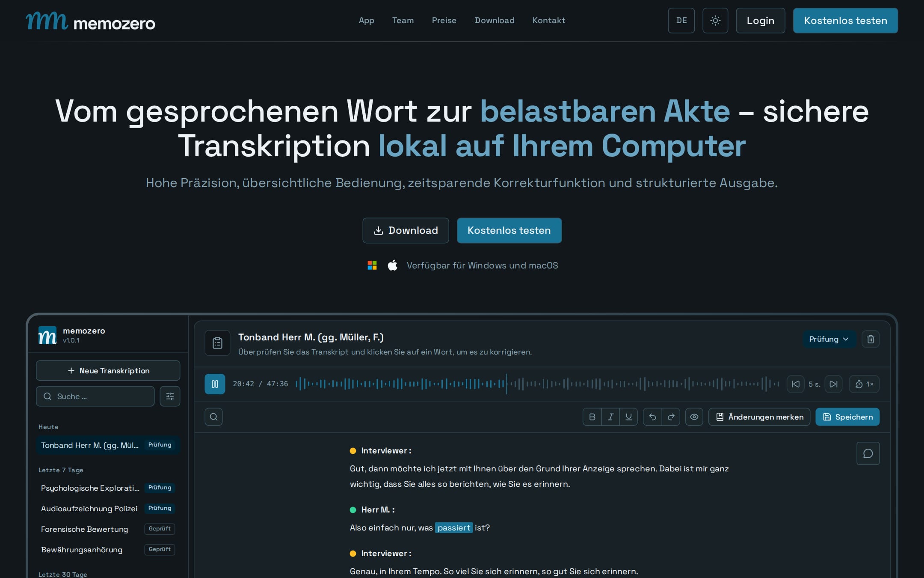Toggle underline formatting
This screenshot has height=578, width=924.
[628, 417]
